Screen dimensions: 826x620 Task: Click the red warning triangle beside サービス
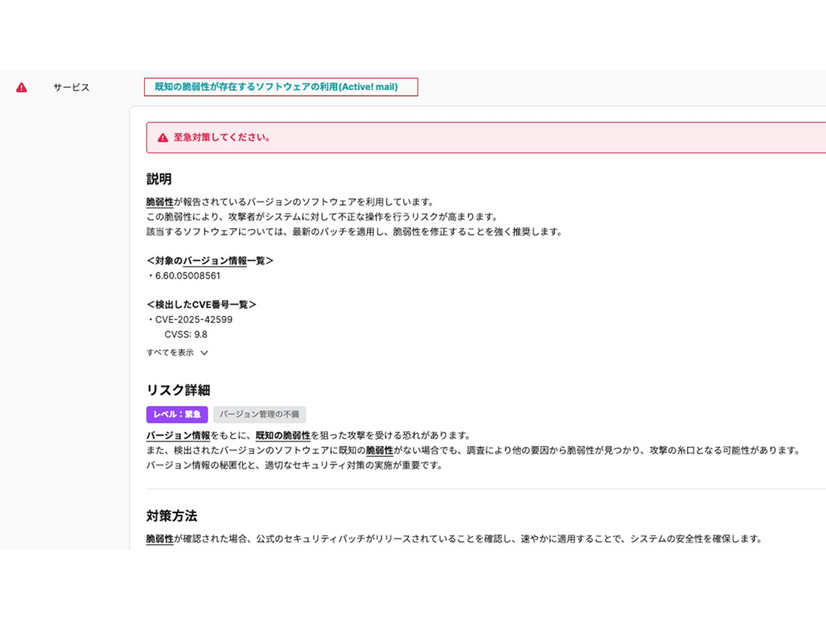(23, 87)
